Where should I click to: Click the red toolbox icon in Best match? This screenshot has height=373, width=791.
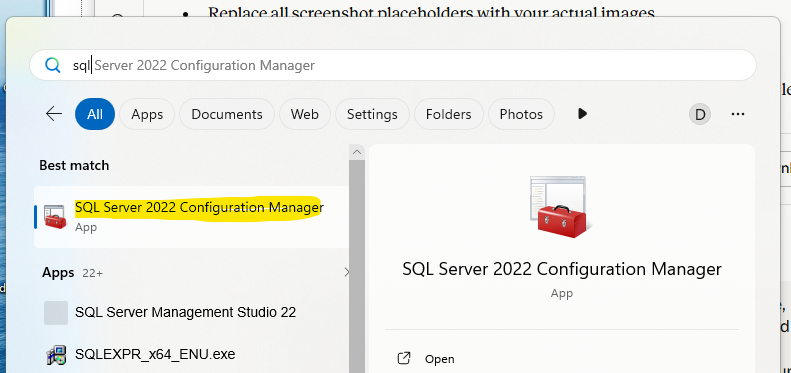coord(55,217)
